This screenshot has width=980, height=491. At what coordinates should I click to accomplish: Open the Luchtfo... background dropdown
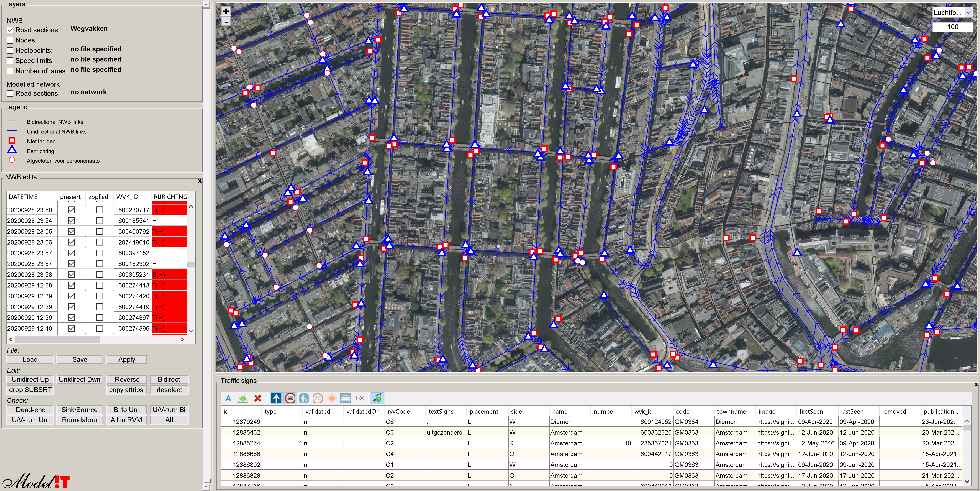click(953, 13)
